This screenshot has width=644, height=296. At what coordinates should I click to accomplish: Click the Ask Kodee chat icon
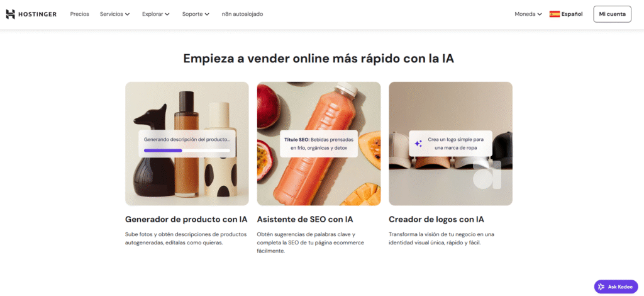pos(601,287)
